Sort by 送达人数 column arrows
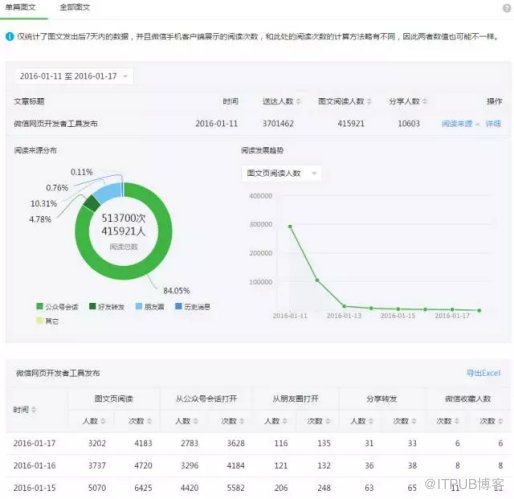Viewport: 514px width, 499px height. 298,101
